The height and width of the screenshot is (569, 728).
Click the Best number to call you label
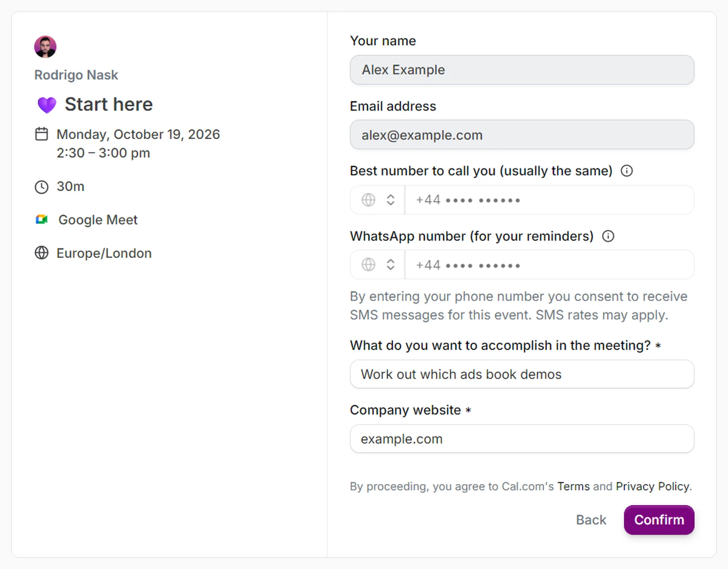(x=481, y=171)
